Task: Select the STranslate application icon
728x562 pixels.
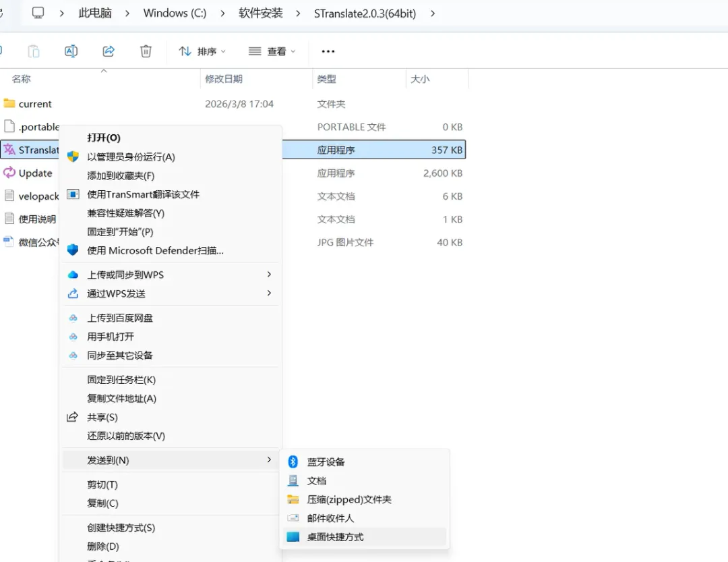Action: coord(9,149)
